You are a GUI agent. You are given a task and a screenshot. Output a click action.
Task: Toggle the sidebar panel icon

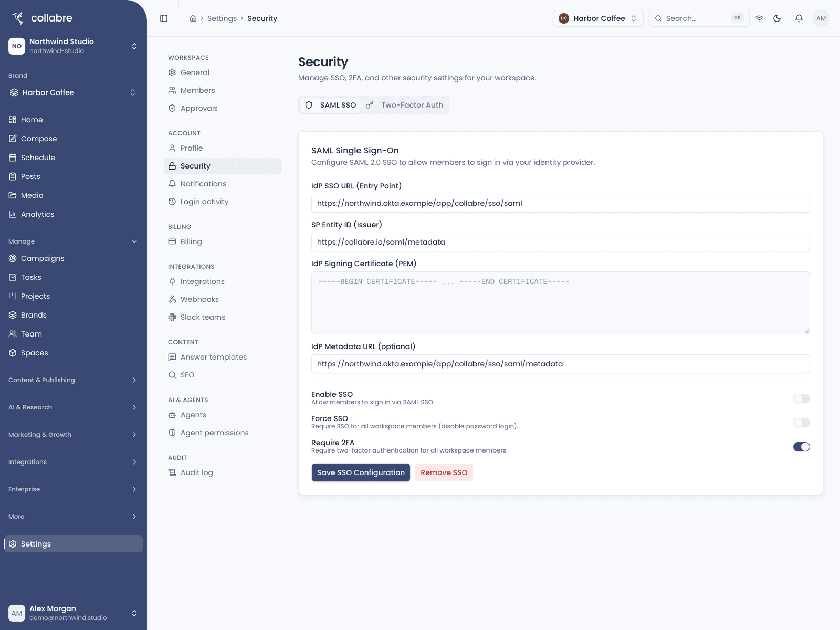pos(164,18)
